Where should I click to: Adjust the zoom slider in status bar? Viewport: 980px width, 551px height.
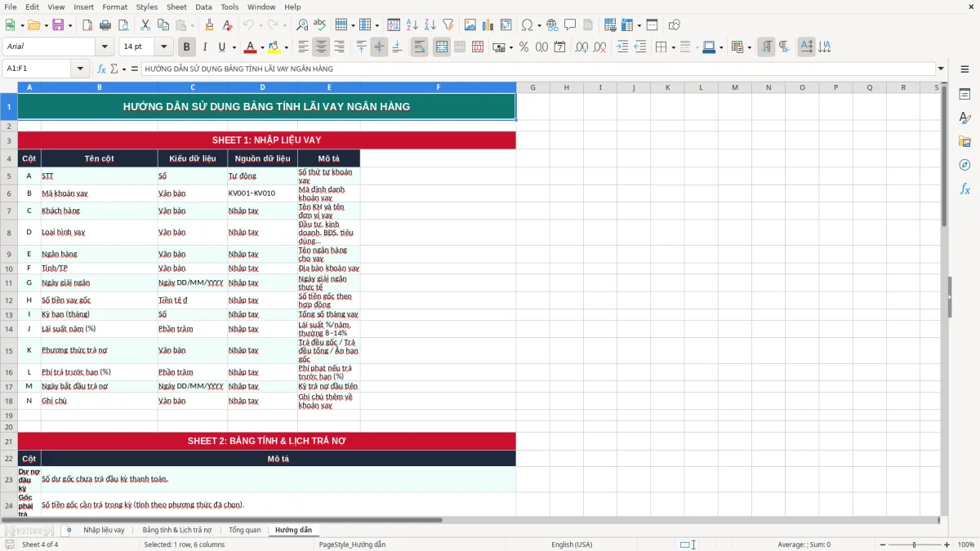914,544
